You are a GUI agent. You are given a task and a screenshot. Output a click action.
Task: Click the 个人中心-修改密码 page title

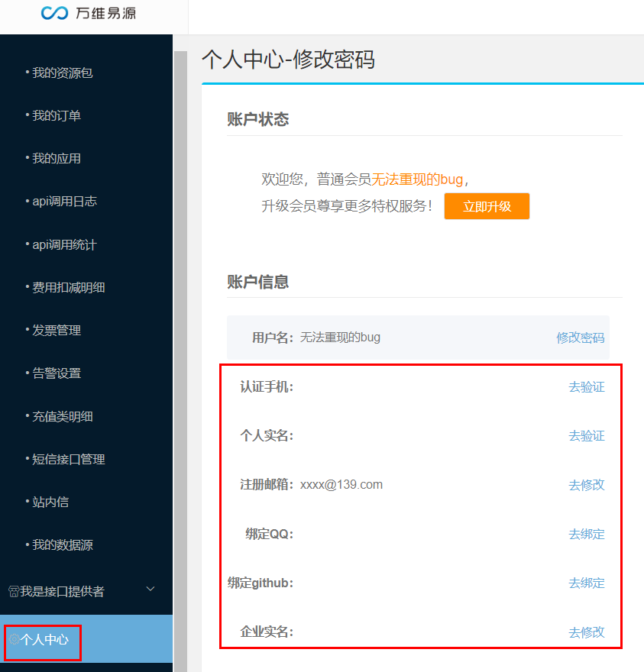[x=289, y=59]
